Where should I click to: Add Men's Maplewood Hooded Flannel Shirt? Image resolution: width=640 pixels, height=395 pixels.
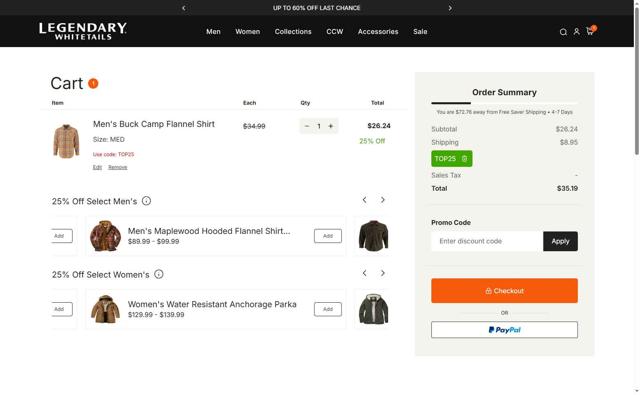click(x=328, y=236)
